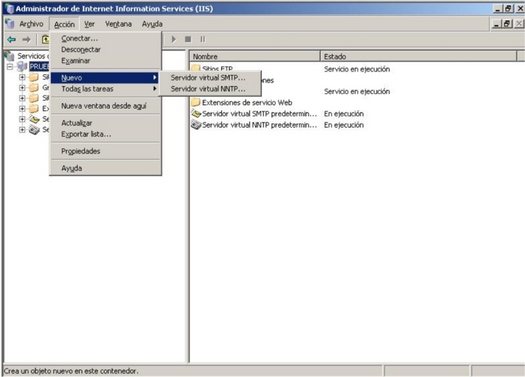Restore the inner MDI child window

508,24
